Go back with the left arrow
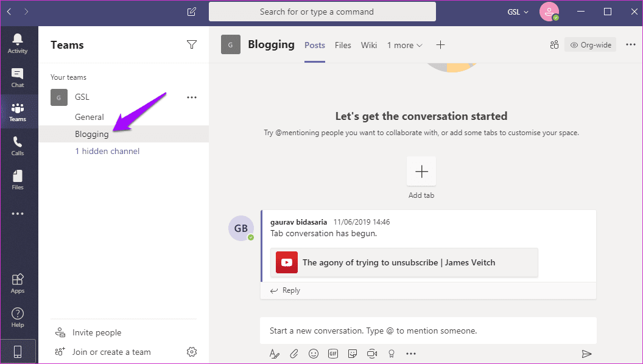This screenshot has height=364, width=643. pyautogui.click(x=9, y=12)
